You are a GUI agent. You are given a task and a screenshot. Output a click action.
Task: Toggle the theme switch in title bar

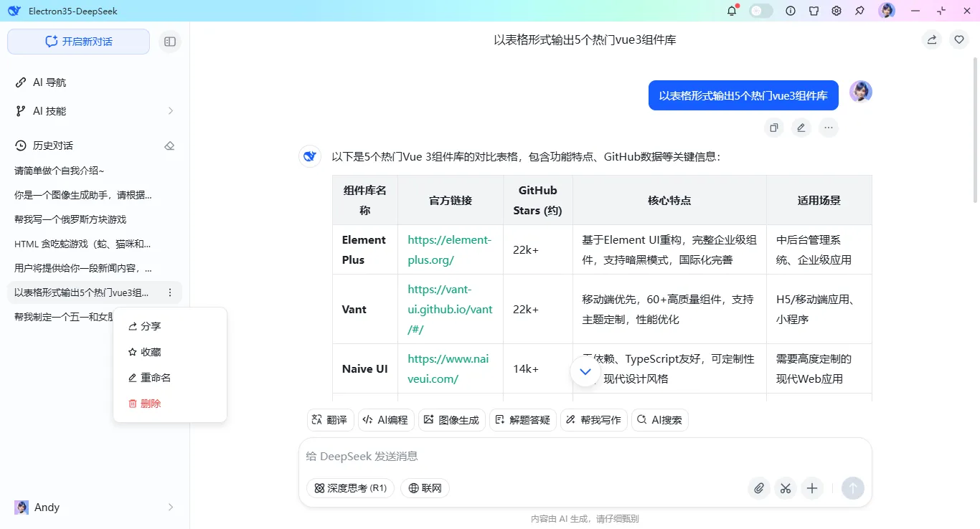pos(761,11)
